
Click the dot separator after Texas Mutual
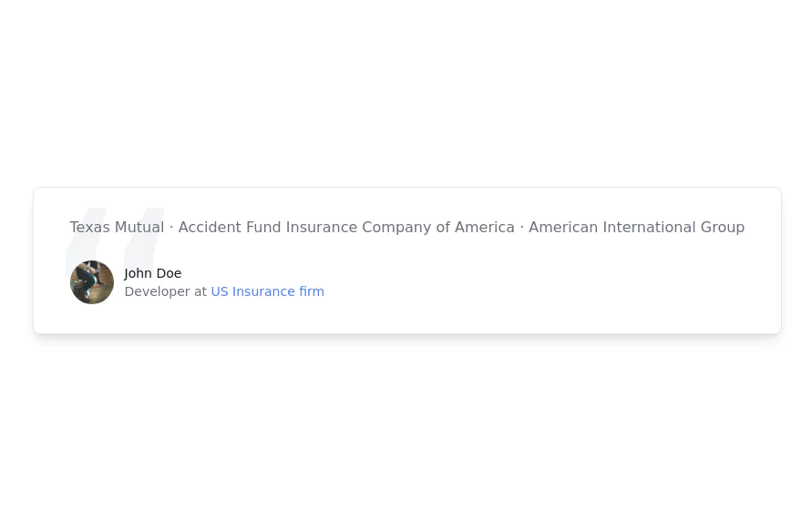[171, 227]
